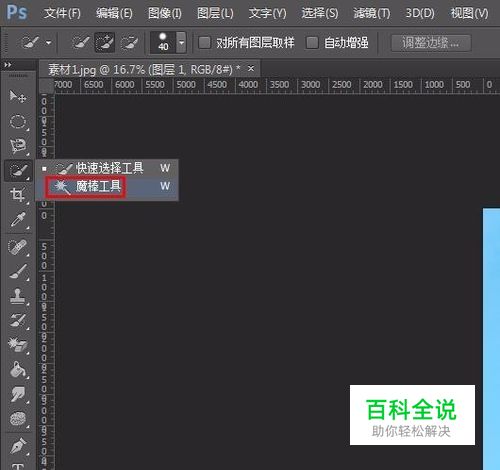The height and width of the screenshot is (470, 500).
Task: Select the Move tool
Action: coord(18,96)
